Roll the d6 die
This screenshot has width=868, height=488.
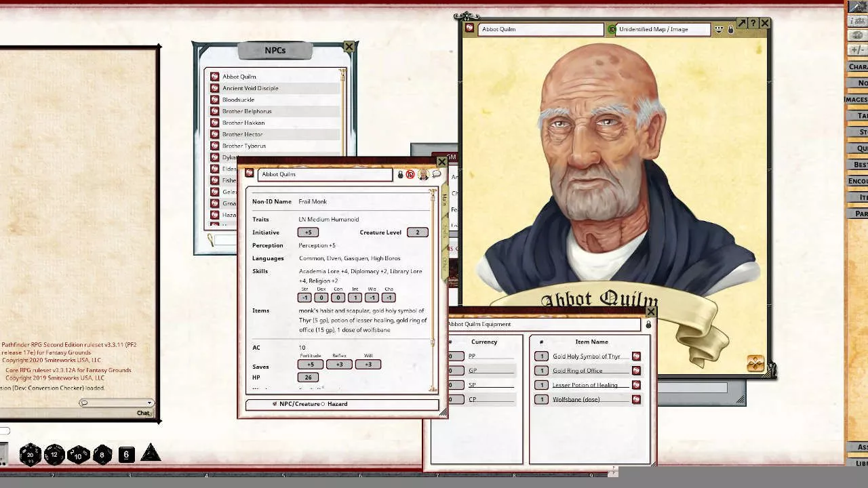[126, 455]
